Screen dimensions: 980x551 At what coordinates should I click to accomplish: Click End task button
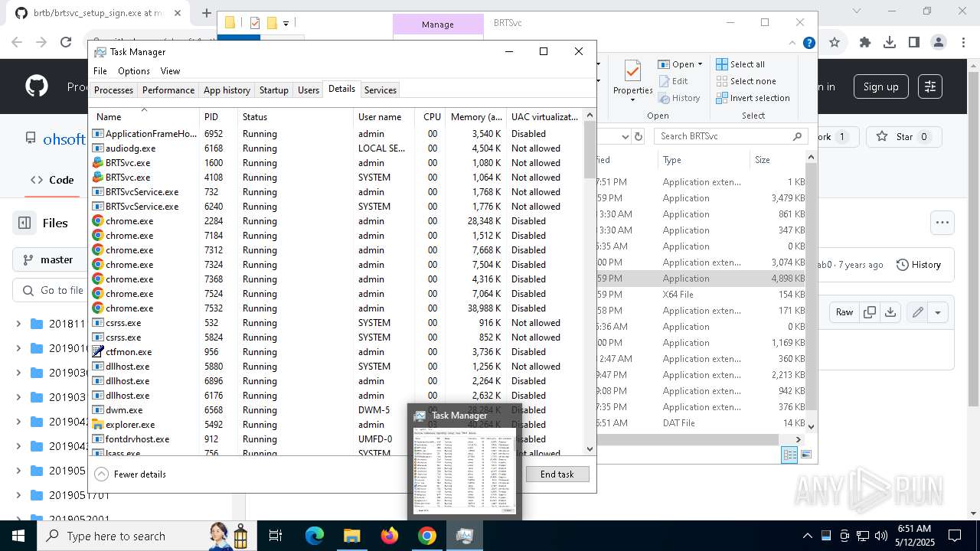point(557,474)
